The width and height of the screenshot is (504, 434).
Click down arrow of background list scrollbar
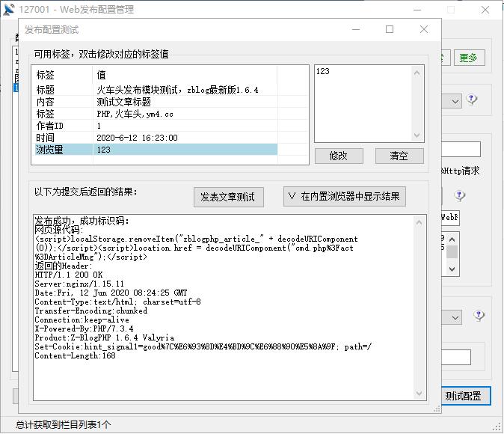click(452, 269)
